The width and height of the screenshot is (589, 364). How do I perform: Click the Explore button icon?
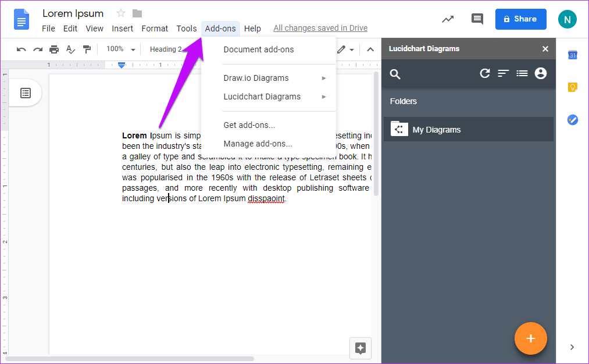360,348
